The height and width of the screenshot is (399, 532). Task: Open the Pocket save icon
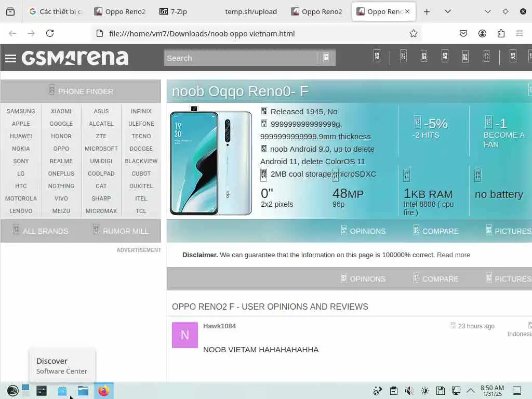point(463,33)
